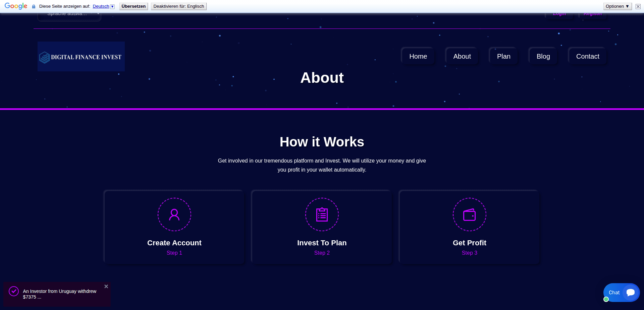Dismiss the Uruguay investor notification

[106, 286]
